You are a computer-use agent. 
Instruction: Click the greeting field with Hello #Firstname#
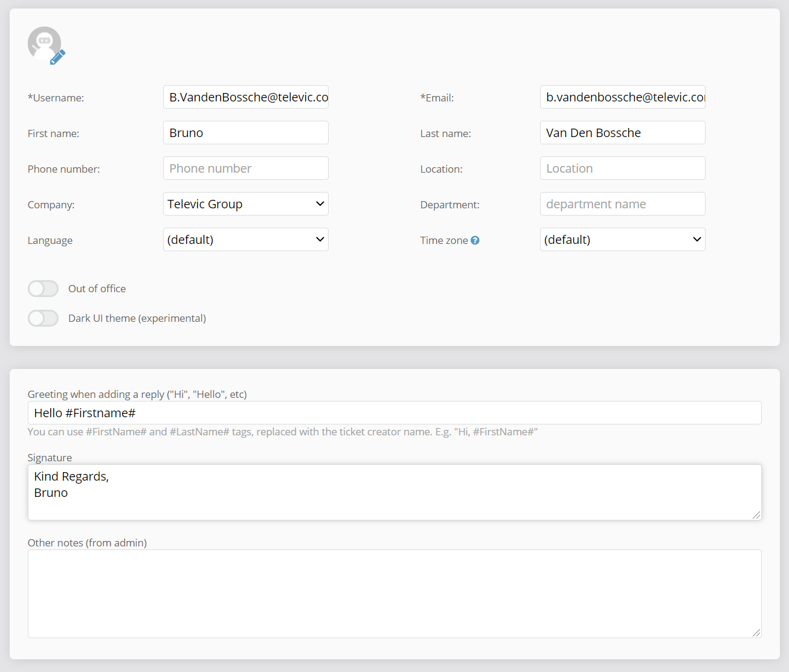394,413
